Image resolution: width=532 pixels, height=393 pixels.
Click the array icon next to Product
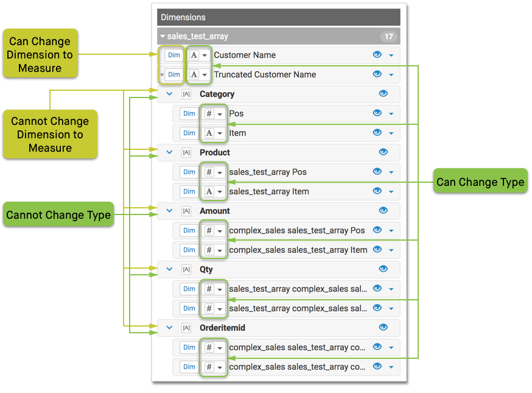[x=186, y=153]
